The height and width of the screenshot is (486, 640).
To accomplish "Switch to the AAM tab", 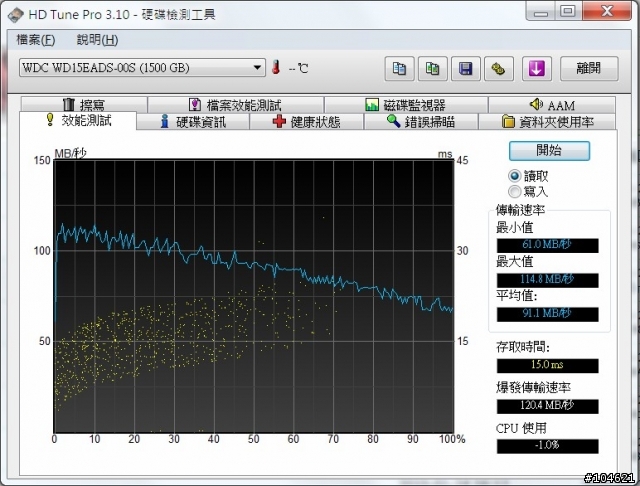I will (552, 105).
